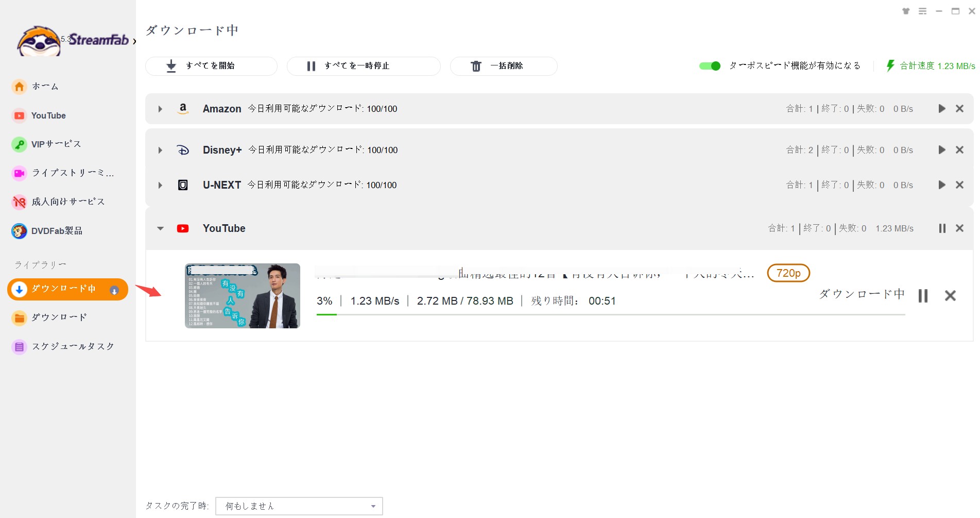Click the video thumbnail of the downloading item
Image resolution: width=980 pixels, height=518 pixels.
point(243,296)
